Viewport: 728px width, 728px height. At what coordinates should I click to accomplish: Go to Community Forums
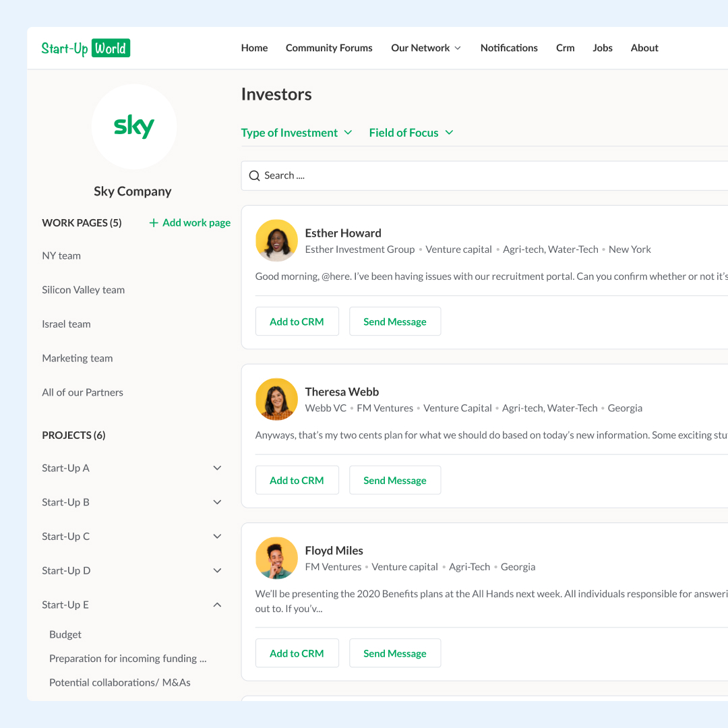tap(329, 48)
